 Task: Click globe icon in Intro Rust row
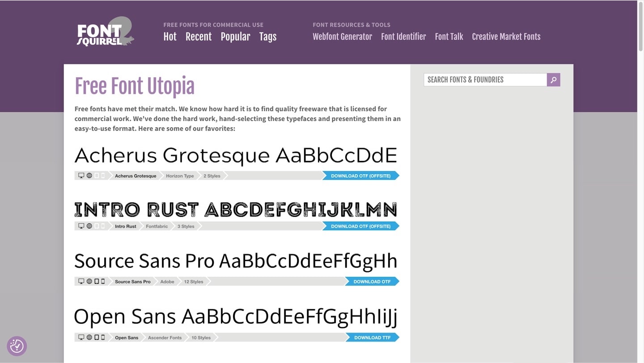pos(89,226)
